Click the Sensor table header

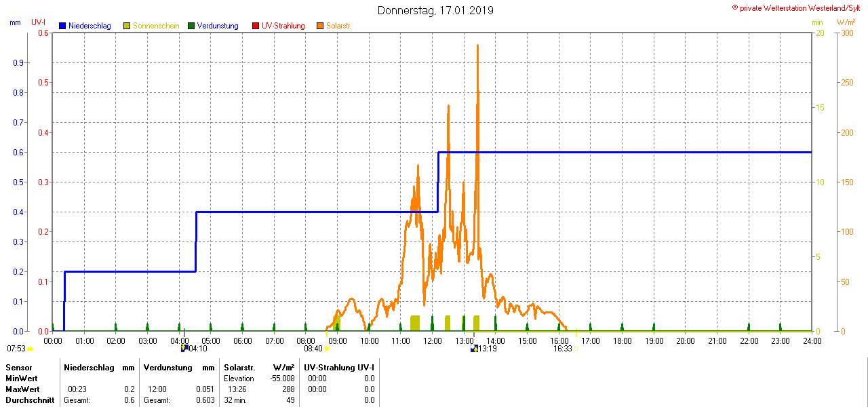18,367
